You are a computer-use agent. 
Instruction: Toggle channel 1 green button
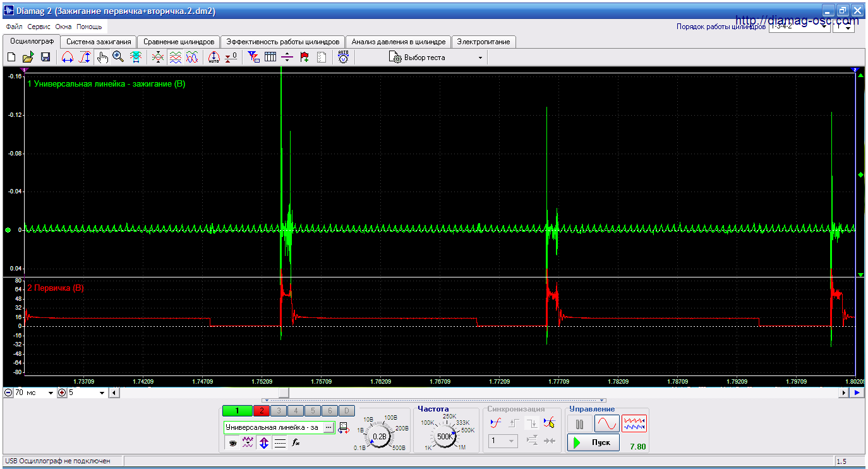237,411
